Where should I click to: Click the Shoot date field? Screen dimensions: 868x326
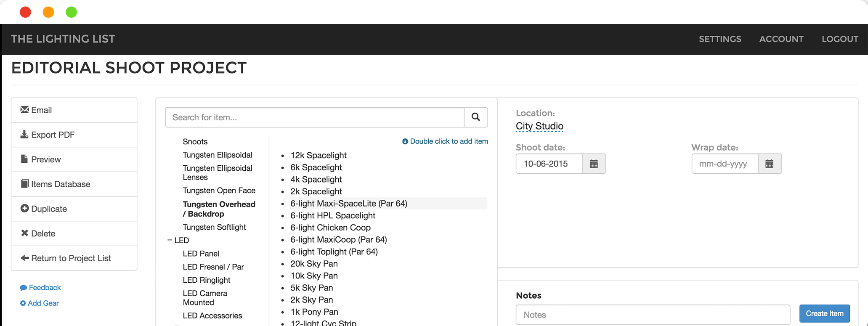[549, 164]
